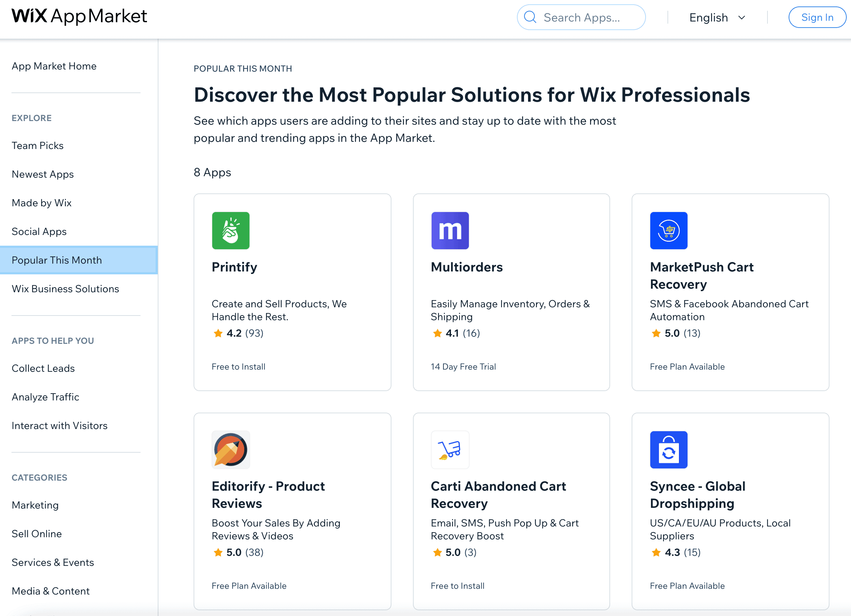
Task: View Wix Business Solutions
Action: pyautogui.click(x=65, y=289)
